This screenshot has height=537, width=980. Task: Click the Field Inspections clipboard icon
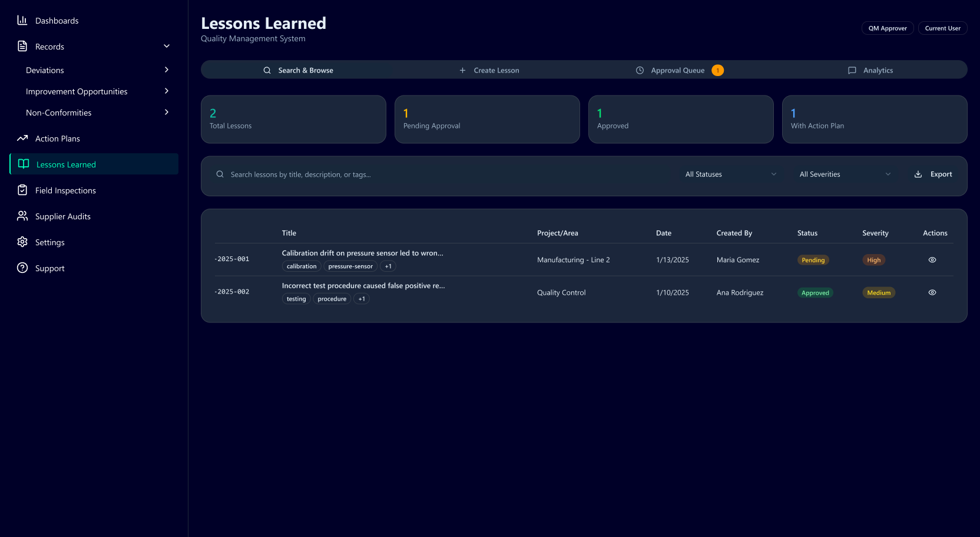pos(22,190)
